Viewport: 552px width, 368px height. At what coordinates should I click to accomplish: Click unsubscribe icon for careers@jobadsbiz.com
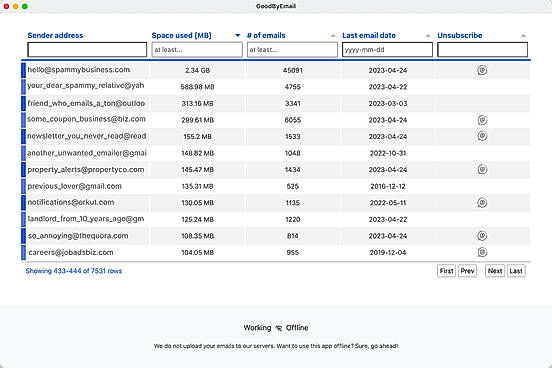[482, 252]
